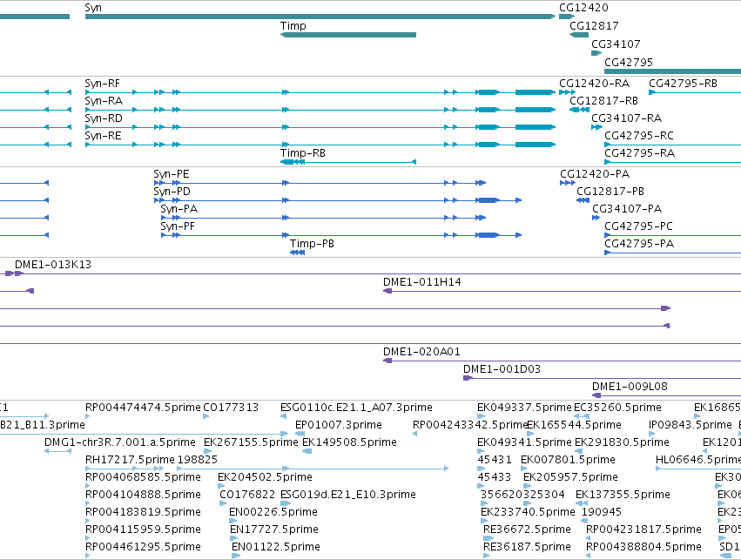Select the CG42795-RA transcript label
Image resolution: width=741 pixels, height=560 pixels.
point(639,153)
